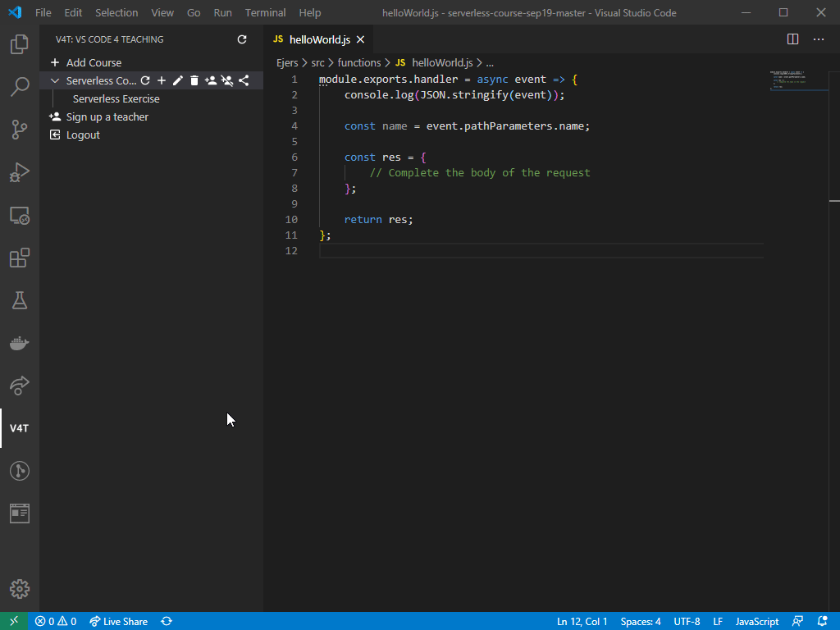Delete the Serverless course with trash icon
This screenshot has height=630, width=840.
pos(194,80)
